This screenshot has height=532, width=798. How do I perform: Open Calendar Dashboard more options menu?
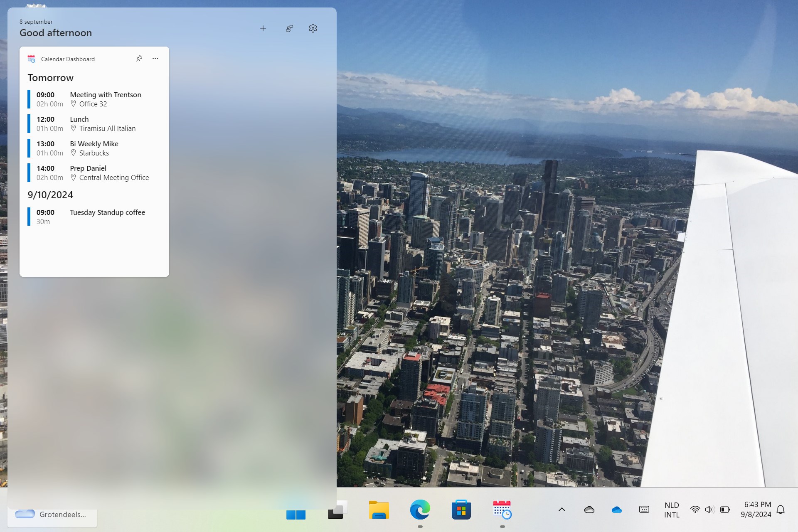(x=155, y=59)
